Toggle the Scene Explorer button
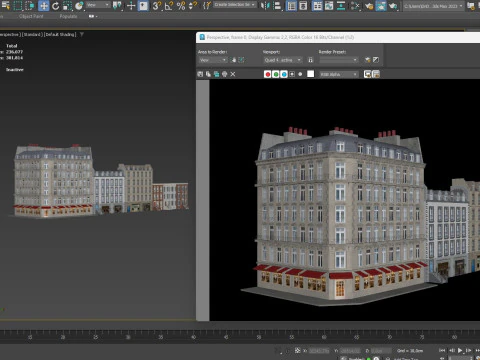This screenshot has width=480, height=360. (291, 5)
